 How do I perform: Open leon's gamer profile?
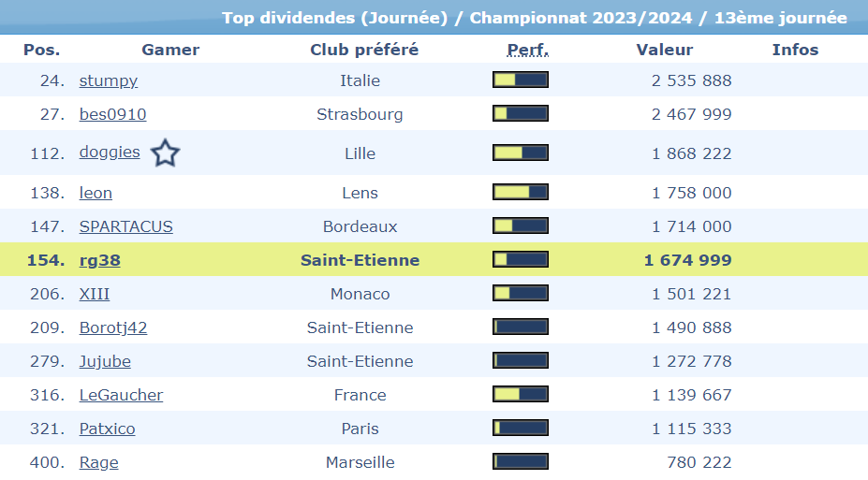96,193
